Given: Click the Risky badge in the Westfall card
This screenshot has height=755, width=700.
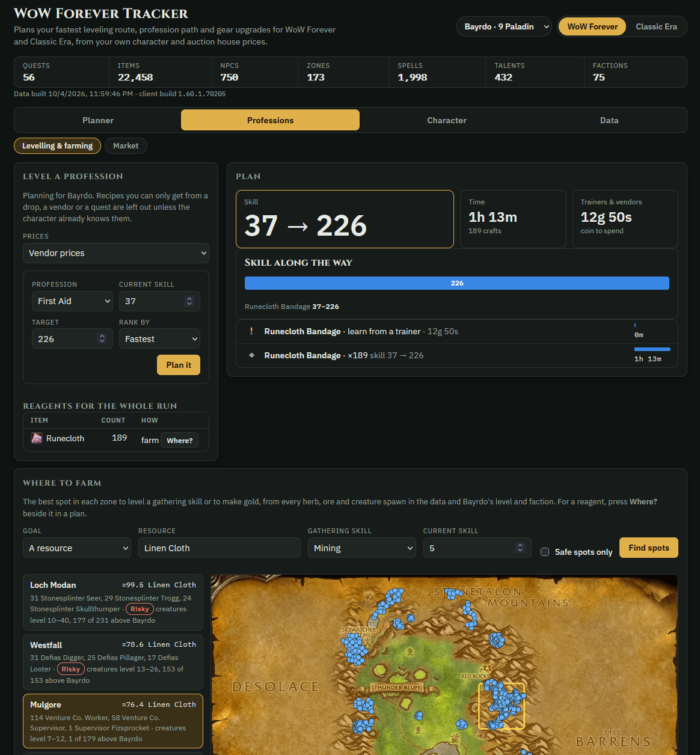Looking at the screenshot, I should [70, 669].
